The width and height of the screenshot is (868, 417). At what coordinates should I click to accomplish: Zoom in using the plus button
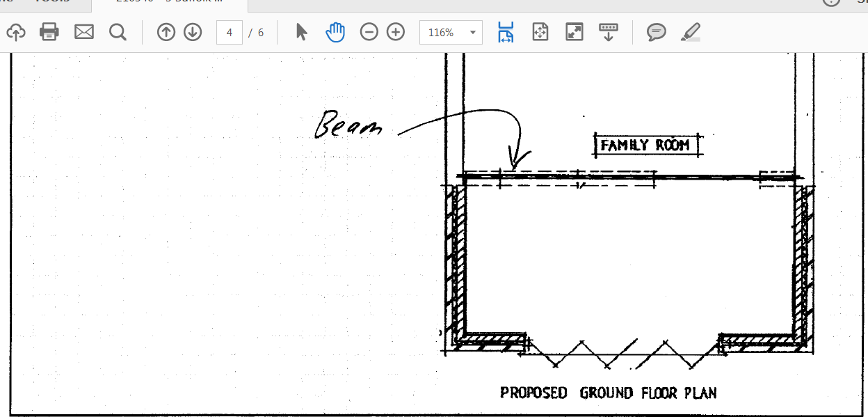[x=396, y=32]
